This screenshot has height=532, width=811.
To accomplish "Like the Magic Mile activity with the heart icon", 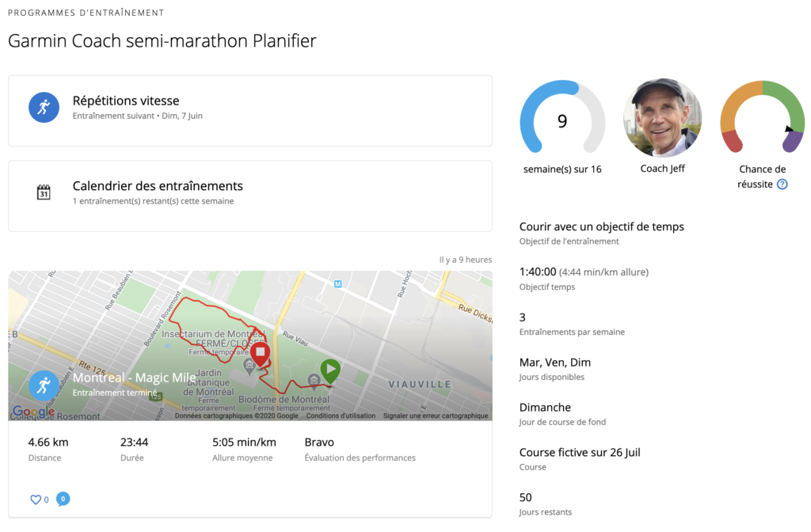I will click(36, 500).
